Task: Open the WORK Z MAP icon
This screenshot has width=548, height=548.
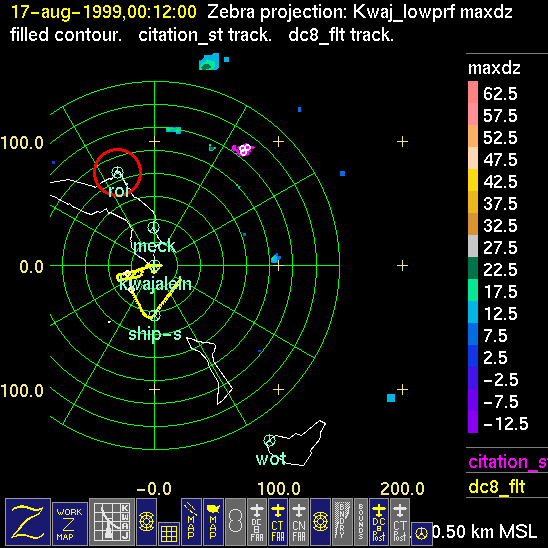Action: [x=70, y=524]
